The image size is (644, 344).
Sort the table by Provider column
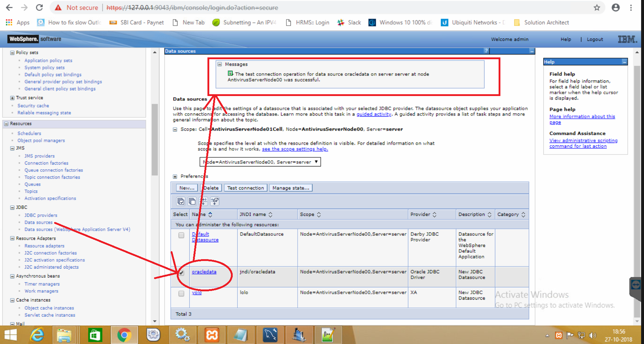coord(434,214)
